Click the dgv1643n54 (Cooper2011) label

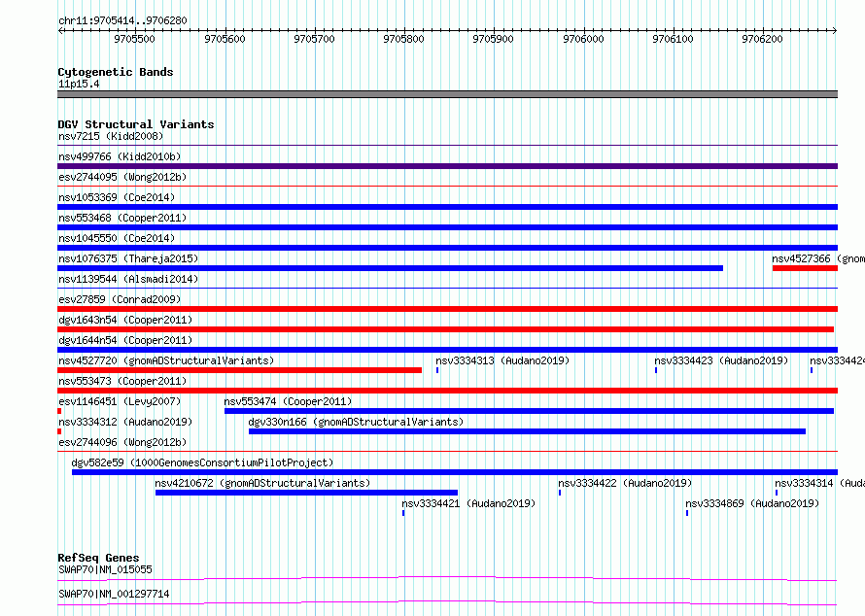coord(125,320)
